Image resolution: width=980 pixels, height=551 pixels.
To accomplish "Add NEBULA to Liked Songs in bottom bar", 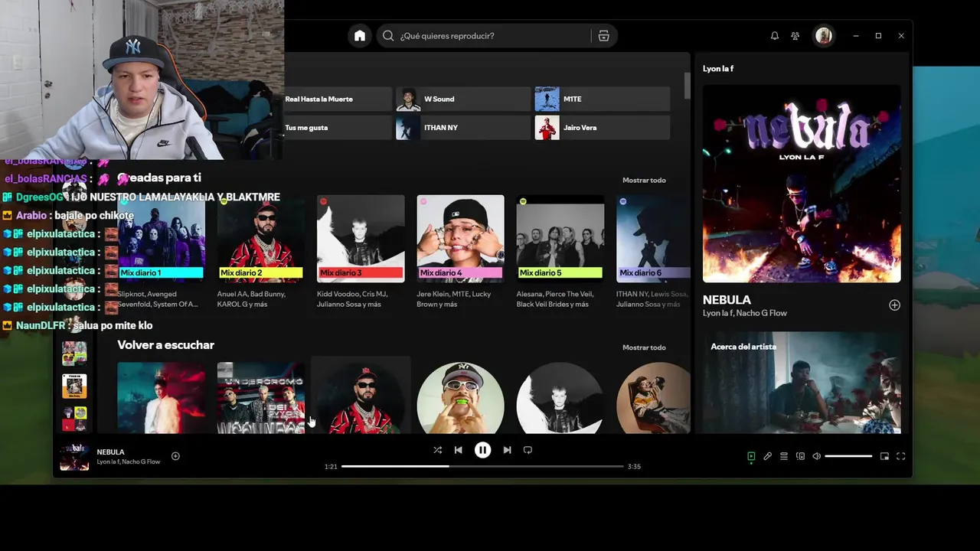I will click(175, 456).
